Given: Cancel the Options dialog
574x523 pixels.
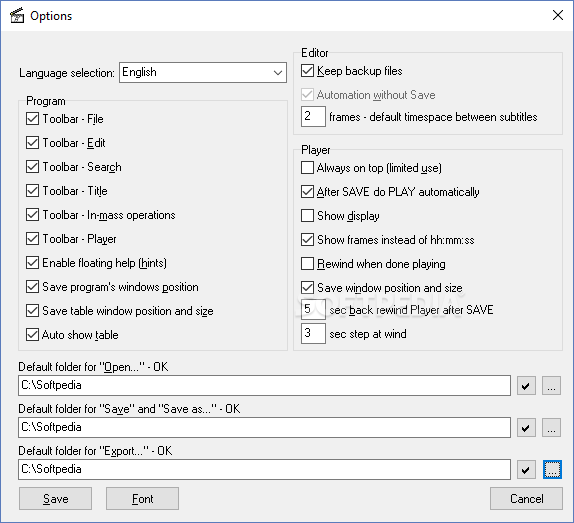Looking at the screenshot, I should 526,498.
